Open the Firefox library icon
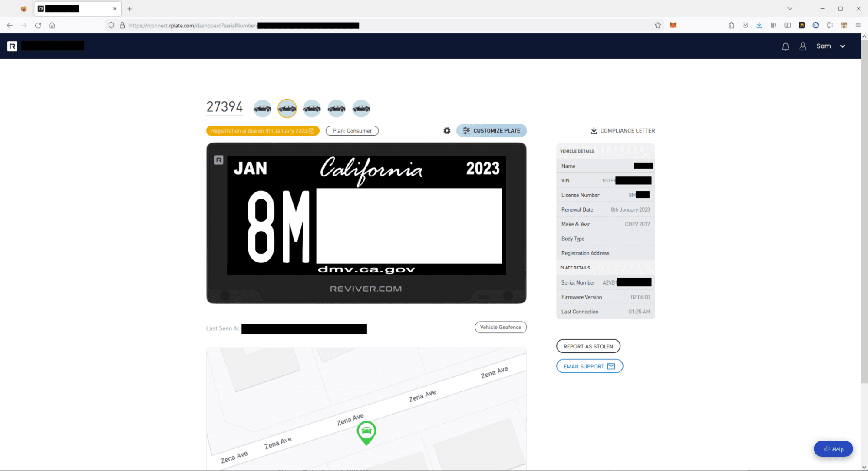Viewport: 868px width, 471px height. [x=773, y=25]
